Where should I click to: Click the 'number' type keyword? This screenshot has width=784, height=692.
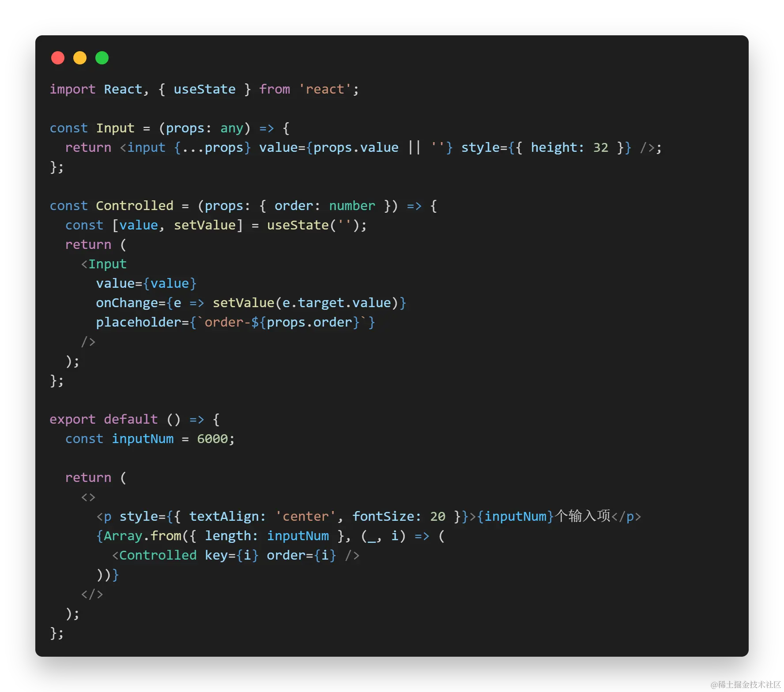352,206
